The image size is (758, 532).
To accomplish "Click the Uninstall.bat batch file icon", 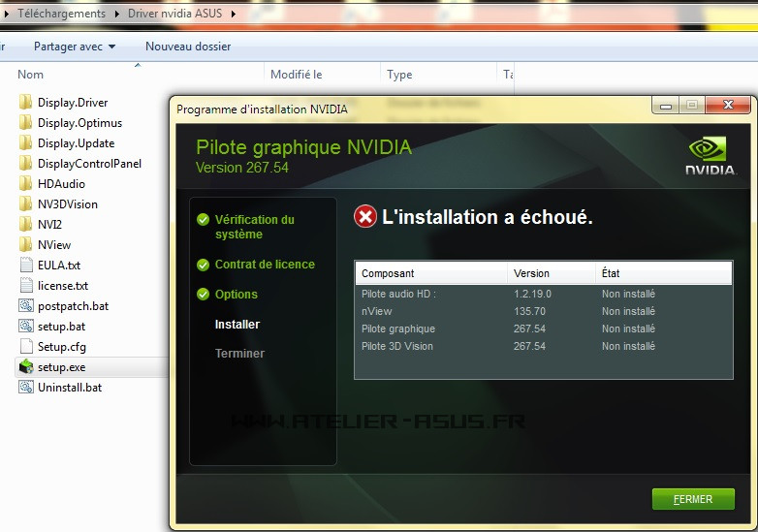I will [x=26, y=387].
